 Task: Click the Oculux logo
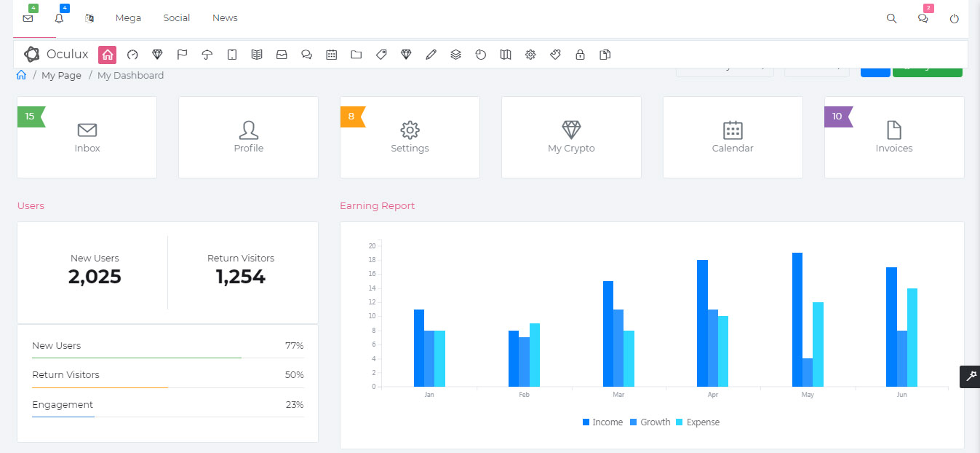pos(56,54)
